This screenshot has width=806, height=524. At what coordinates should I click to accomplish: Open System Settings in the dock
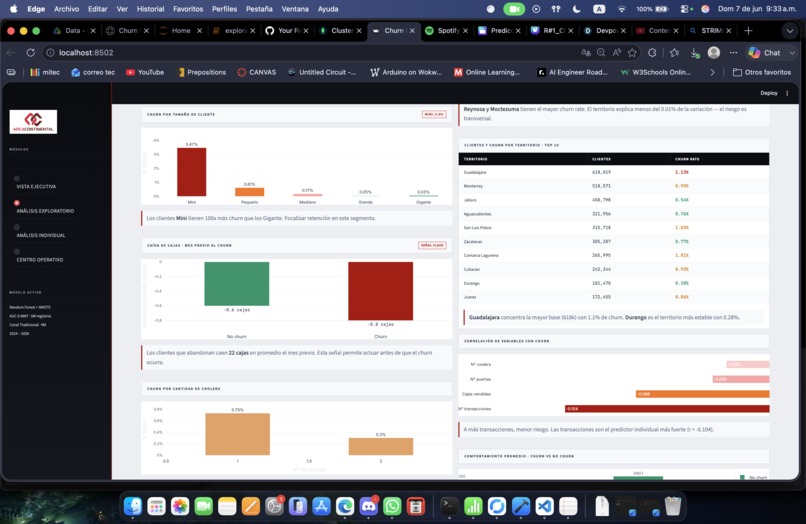[x=274, y=507]
